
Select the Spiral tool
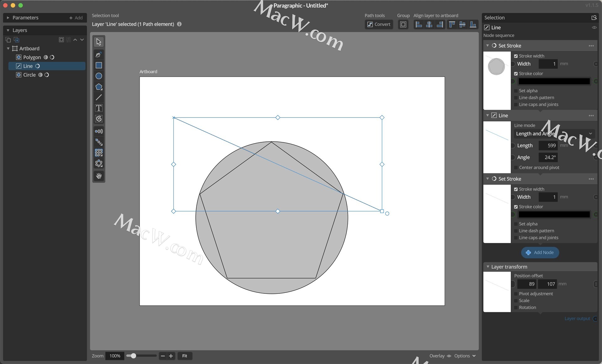coord(98,119)
